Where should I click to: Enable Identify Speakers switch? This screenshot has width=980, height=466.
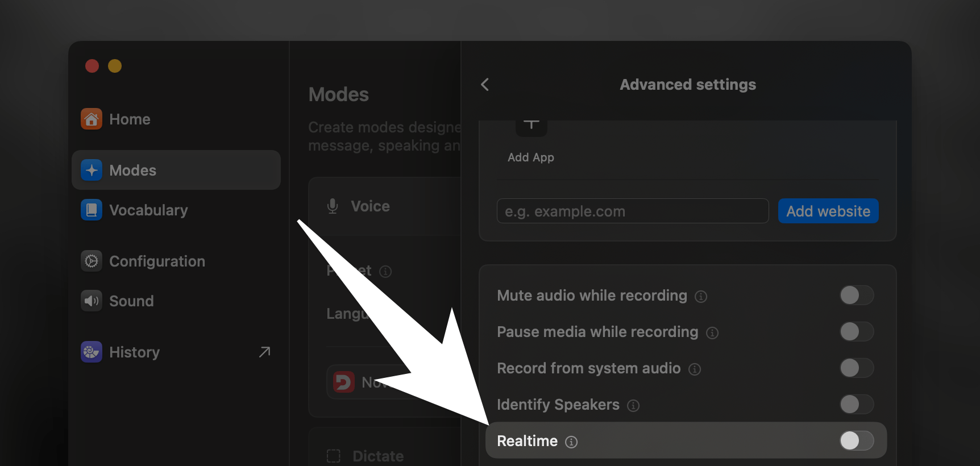857,404
